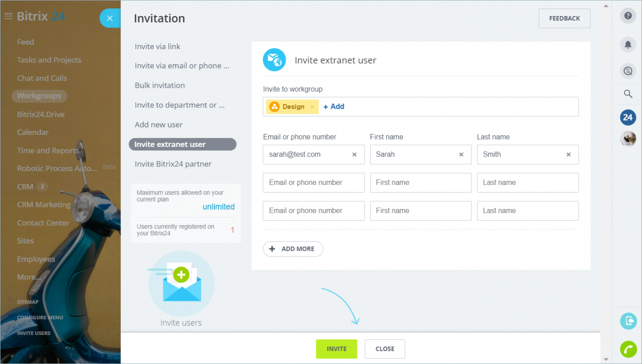Click Sitemap link in sidebar
Viewport: 642px width, 364px height.
(28, 302)
